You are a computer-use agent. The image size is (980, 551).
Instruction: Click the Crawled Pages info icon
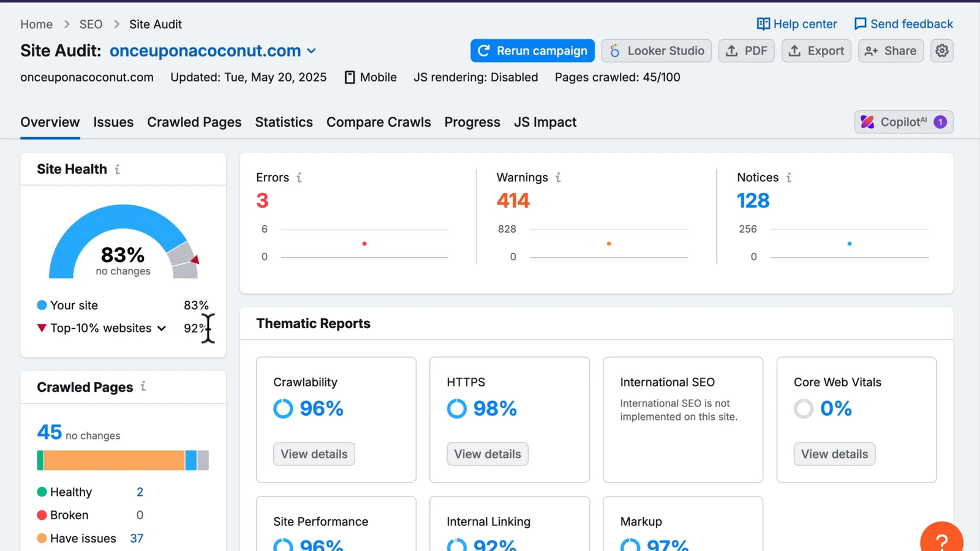(x=143, y=386)
